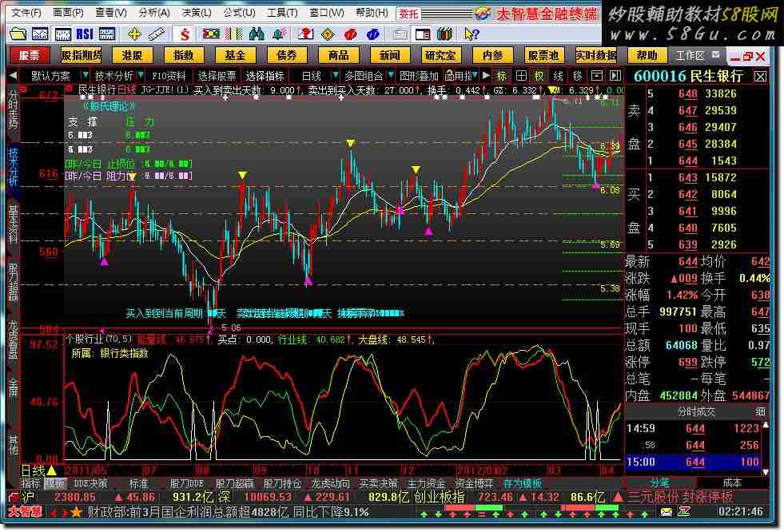Expand the 多图组合 dropdown arrow
Image resolution: width=784 pixels, height=532 pixels.
click(x=391, y=75)
